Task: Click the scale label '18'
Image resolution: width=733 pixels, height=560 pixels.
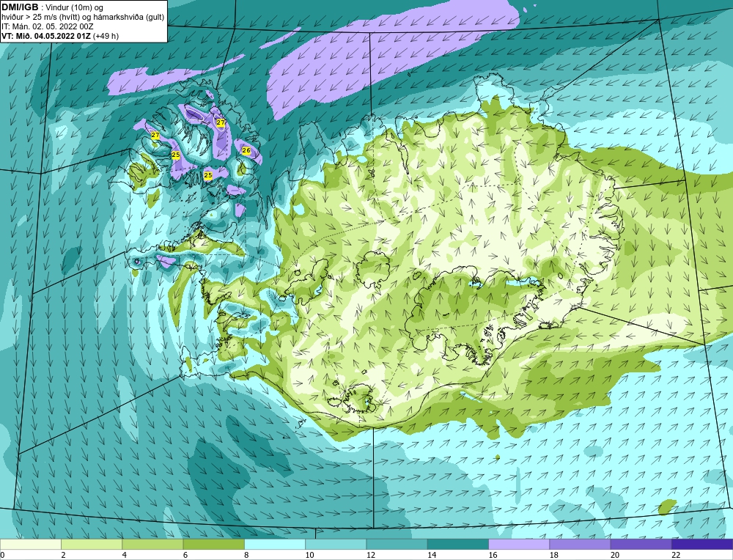Action: click(x=554, y=555)
